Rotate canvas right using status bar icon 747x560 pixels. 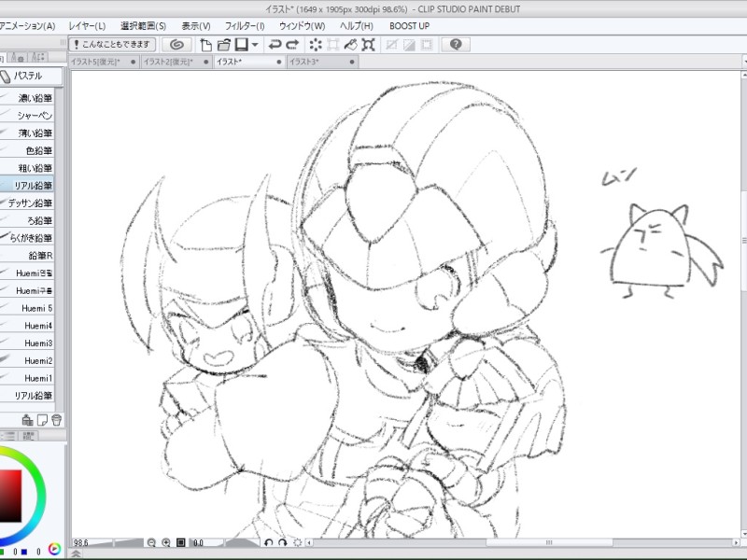pyautogui.click(x=283, y=542)
